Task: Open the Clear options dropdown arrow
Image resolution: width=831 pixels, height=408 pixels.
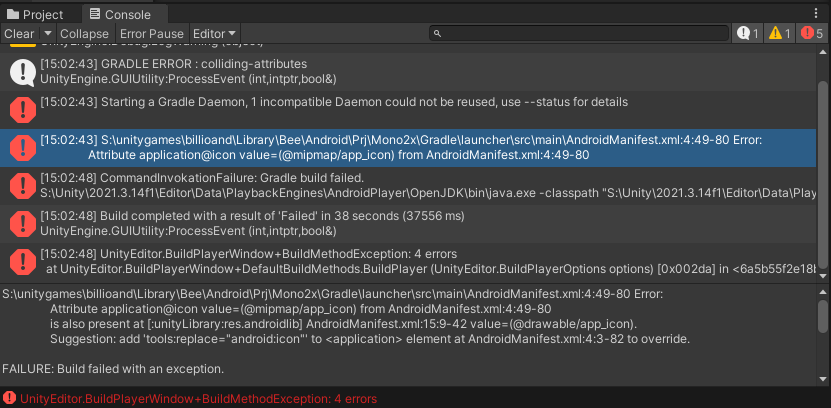Action: (48, 34)
